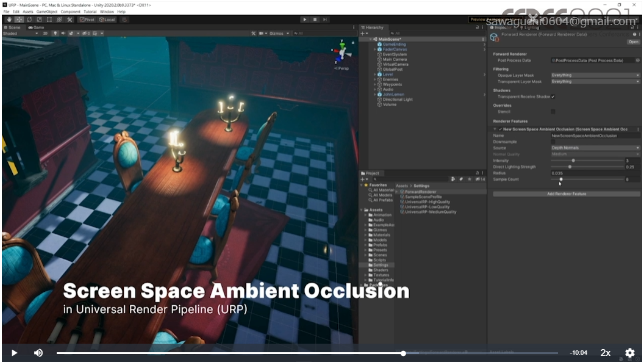The image size is (644, 362).
Task: Open the Component menu
Action: tap(71, 12)
